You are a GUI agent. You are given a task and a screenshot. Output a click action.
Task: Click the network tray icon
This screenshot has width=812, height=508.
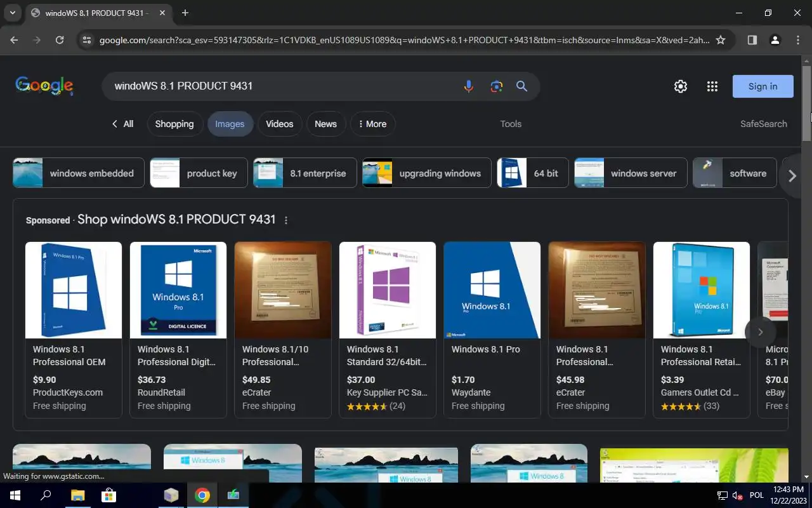723,495
